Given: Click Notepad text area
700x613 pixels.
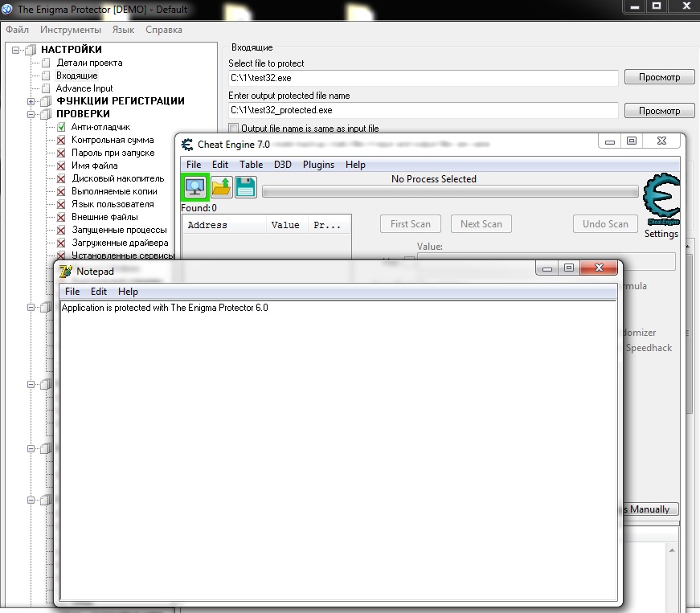Looking at the screenshot, I should click(x=338, y=451).
